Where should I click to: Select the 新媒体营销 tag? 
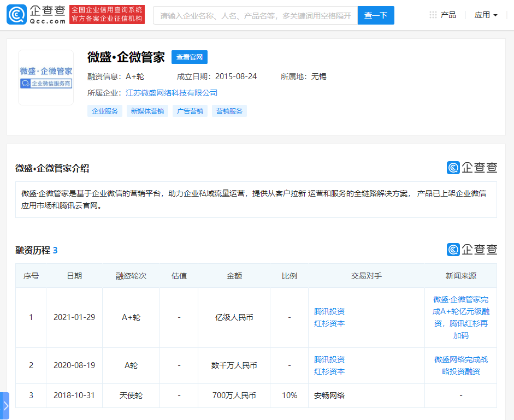pos(147,111)
